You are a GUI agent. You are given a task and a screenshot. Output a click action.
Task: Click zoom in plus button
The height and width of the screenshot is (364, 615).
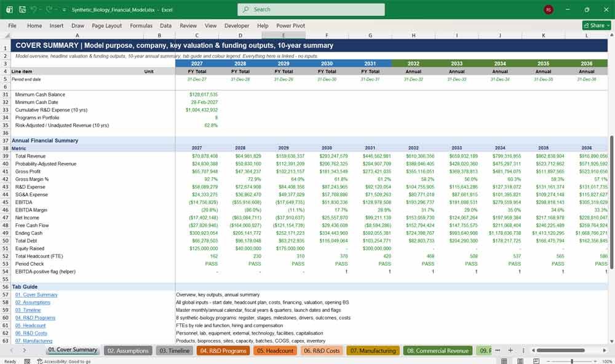(595, 362)
